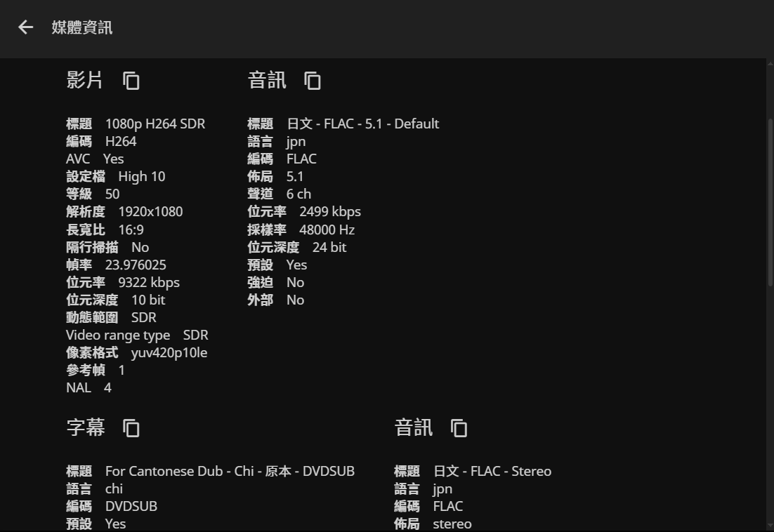Click the 影片 section heading
The height and width of the screenshot is (532, 774).
tap(84, 80)
